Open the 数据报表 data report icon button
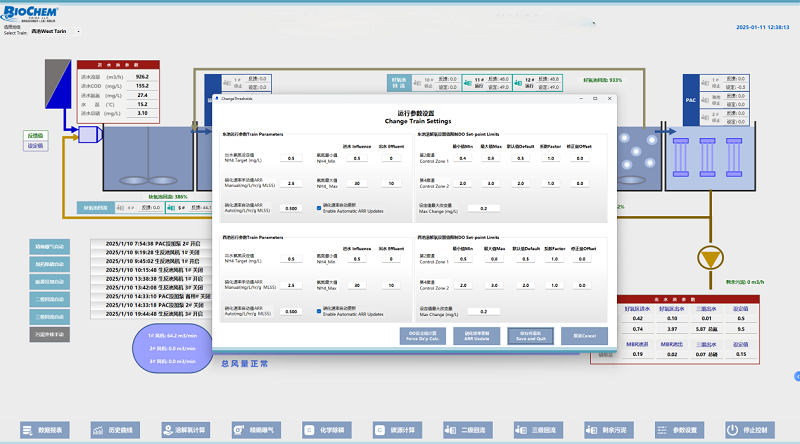This screenshot has height=444, width=800. [x=45, y=430]
